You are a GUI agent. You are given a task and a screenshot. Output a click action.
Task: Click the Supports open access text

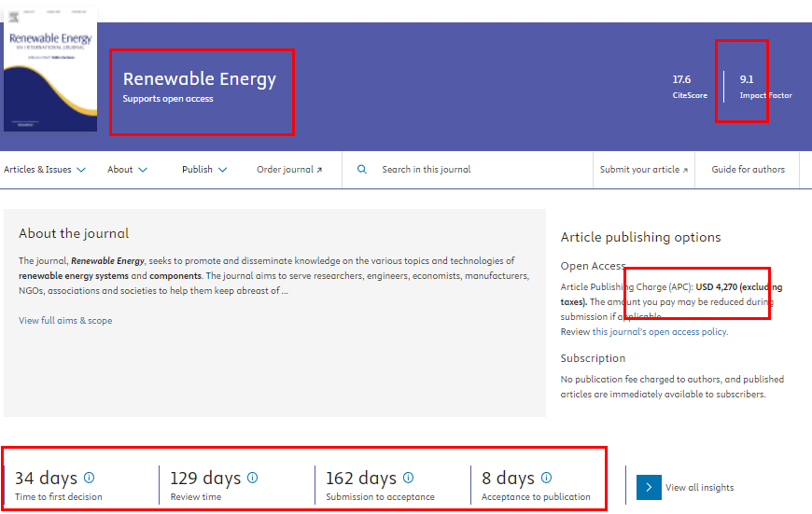[168, 98]
